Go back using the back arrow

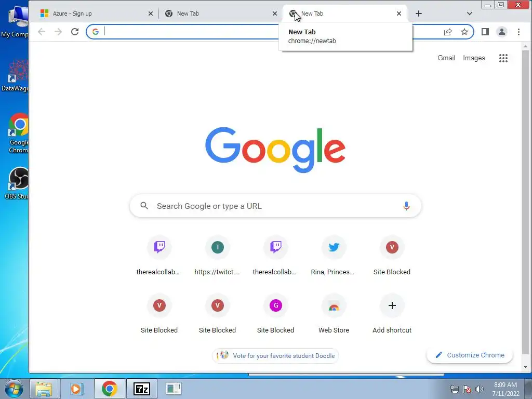tap(42, 32)
